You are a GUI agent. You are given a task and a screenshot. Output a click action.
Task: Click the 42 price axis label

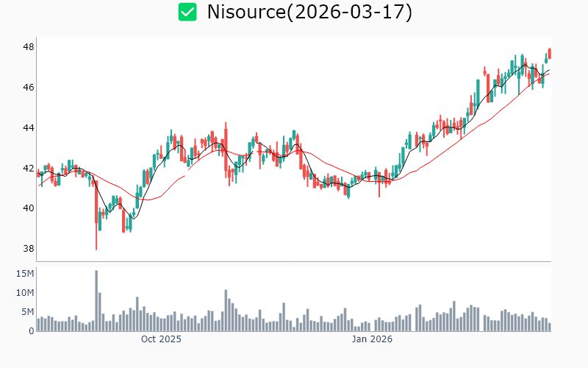coord(29,169)
